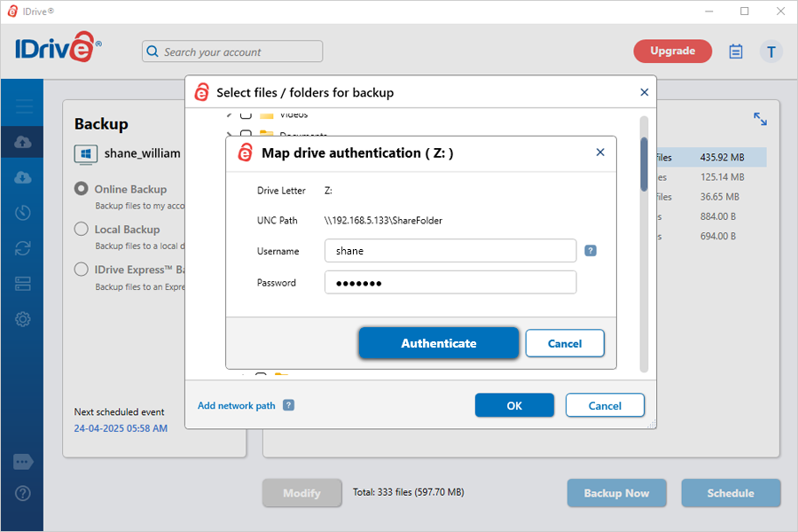Toggle the hamburger menu at sidebar top
The width and height of the screenshot is (798, 532).
[x=24, y=107]
